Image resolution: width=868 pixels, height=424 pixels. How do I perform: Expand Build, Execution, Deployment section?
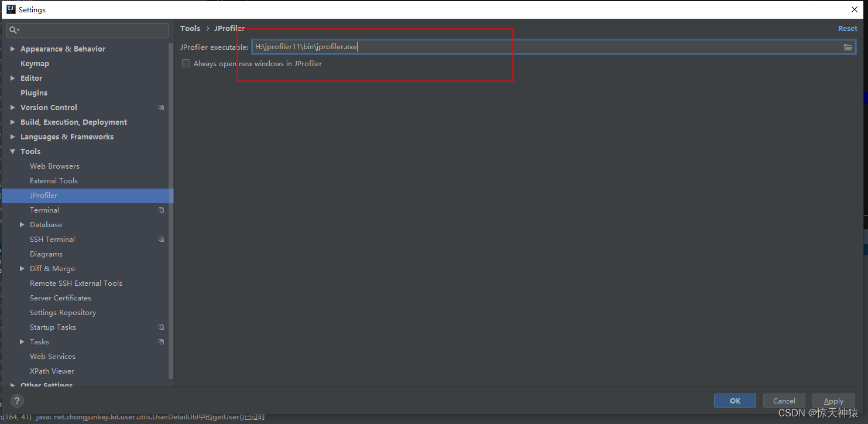tap(13, 122)
